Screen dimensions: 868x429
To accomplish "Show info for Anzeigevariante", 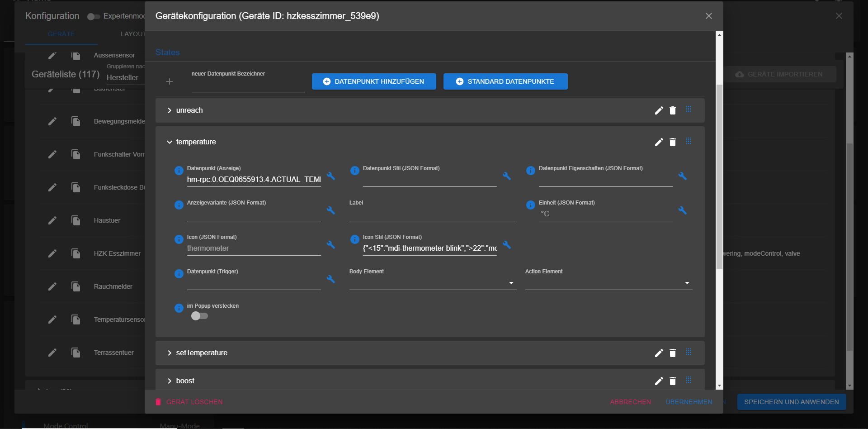I will [179, 205].
